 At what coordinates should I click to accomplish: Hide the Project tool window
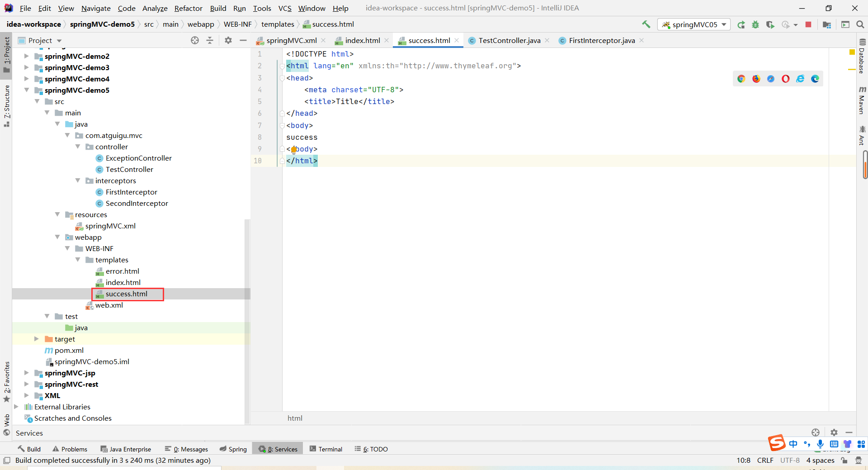click(x=243, y=40)
